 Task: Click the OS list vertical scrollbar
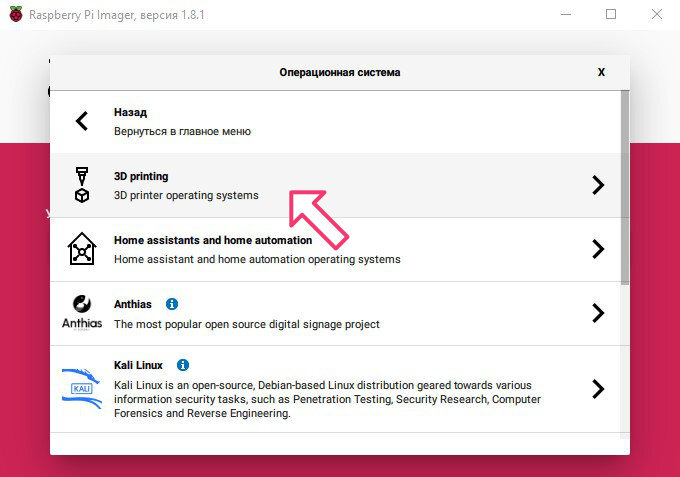pos(625,190)
